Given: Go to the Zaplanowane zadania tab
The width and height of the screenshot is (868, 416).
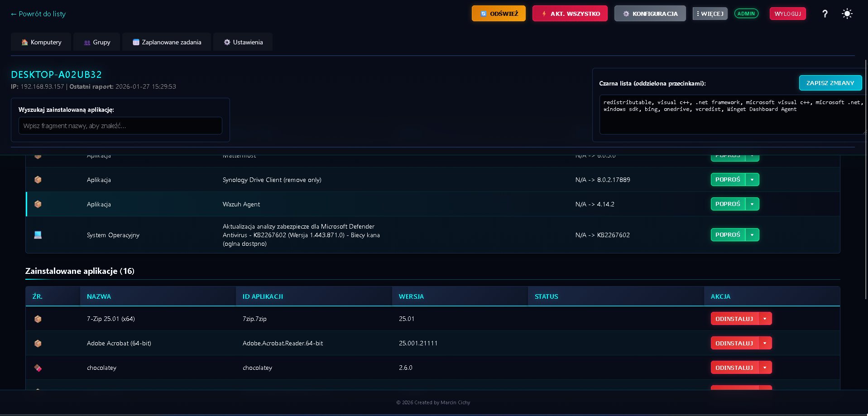Looking at the screenshot, I should (167, 42).
